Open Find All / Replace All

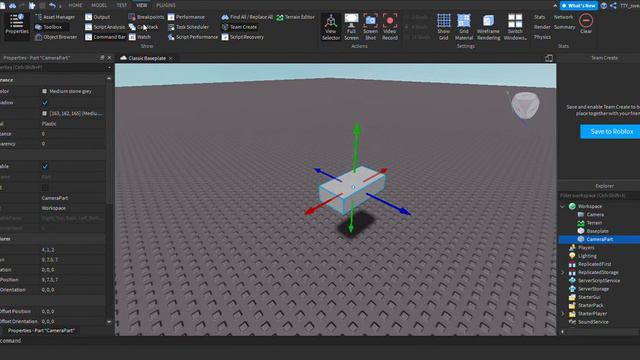247,17
